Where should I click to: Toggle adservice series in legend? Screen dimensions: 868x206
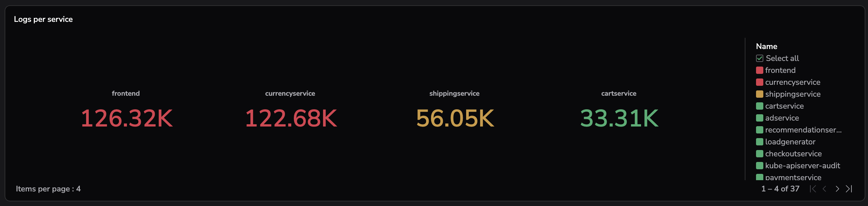782,118
